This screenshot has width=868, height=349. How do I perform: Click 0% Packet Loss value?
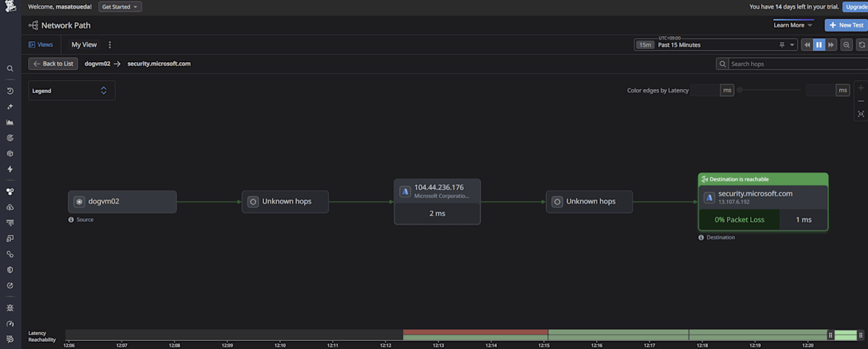[x=739, y=220]
